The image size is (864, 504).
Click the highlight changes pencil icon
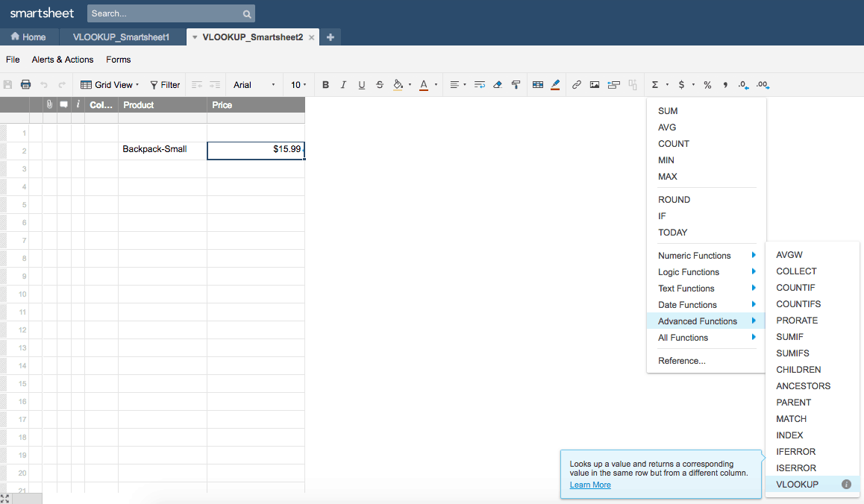pos(555,85)
